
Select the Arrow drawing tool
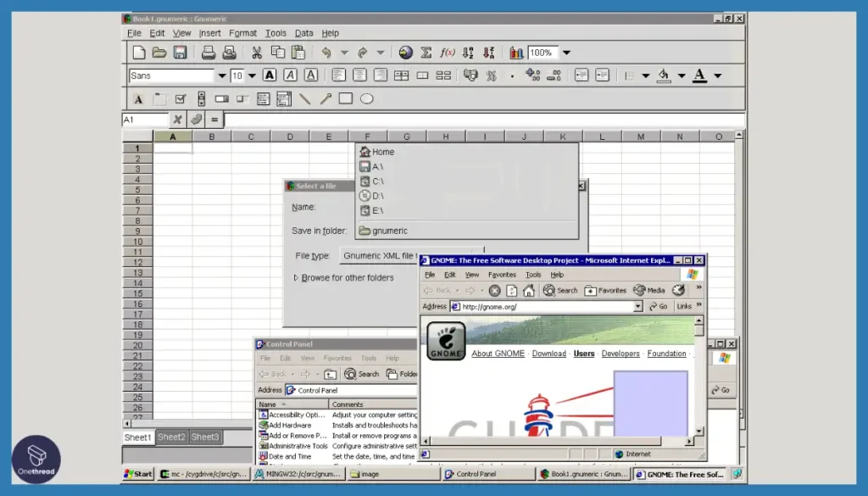(x=325, y=99)
